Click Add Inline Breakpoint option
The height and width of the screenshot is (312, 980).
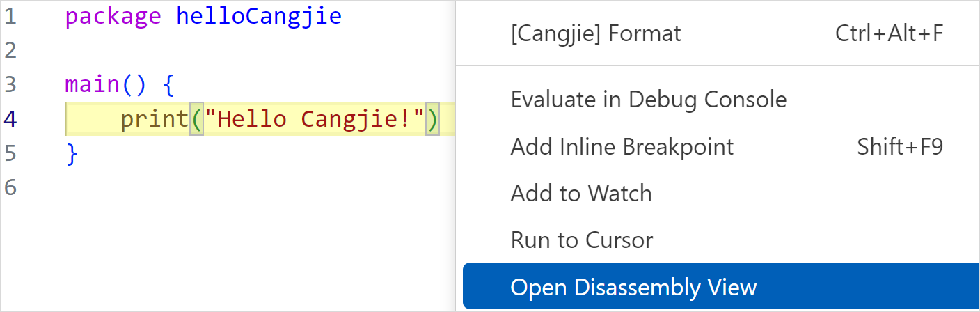(622, 147)
